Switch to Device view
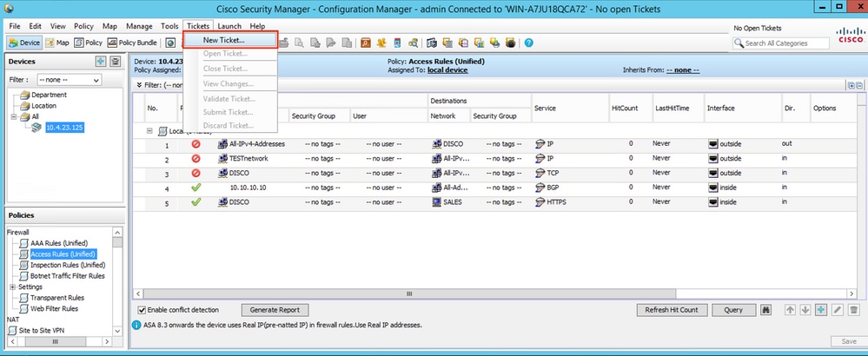Viewport: 868px width, 356px height. click(x=23, y=43)
